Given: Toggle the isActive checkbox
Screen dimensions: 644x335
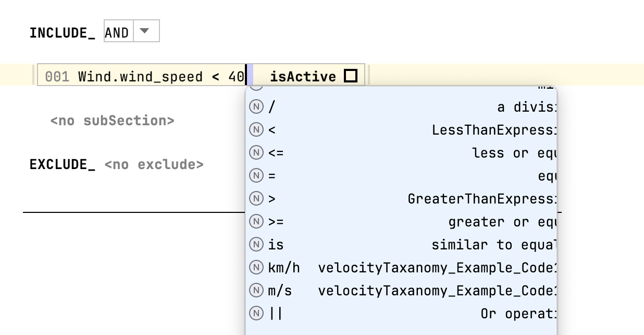Looking at the screenshot, I should [351, 77].
